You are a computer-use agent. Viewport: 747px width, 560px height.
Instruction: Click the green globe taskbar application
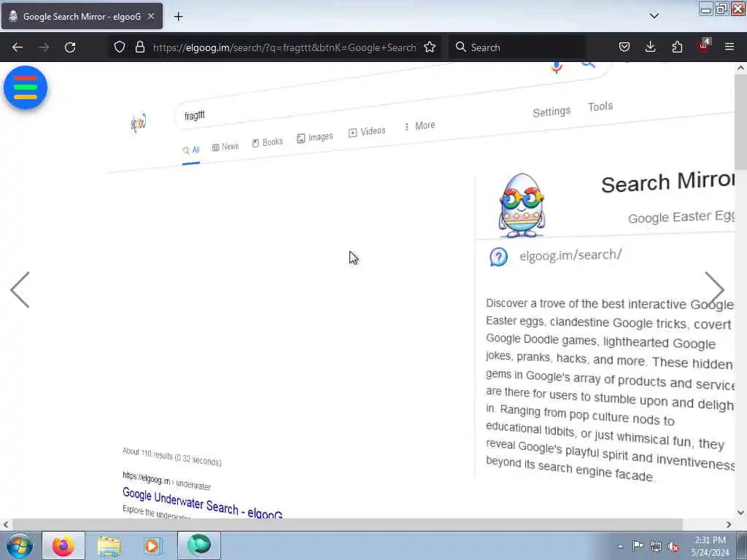pos(199,545)
